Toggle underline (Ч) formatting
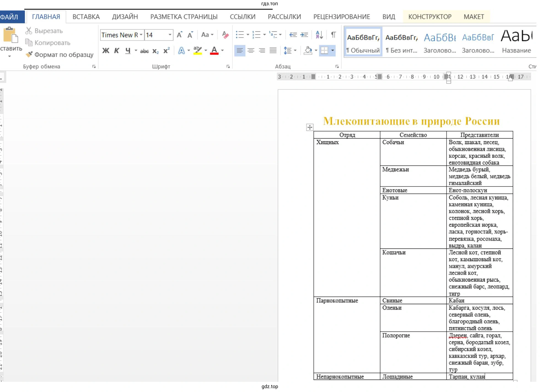This screenshot has width=540, height=392. [128, 51]
